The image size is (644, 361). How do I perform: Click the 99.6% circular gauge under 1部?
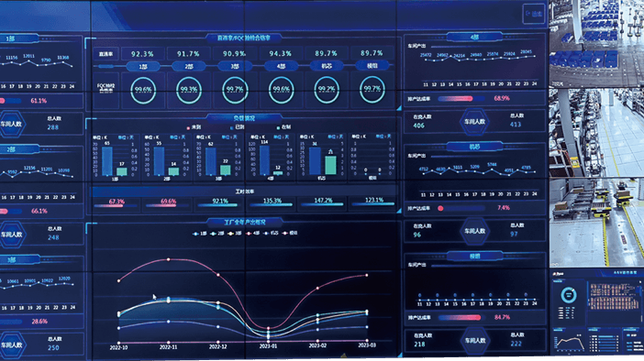coord(143,90)
